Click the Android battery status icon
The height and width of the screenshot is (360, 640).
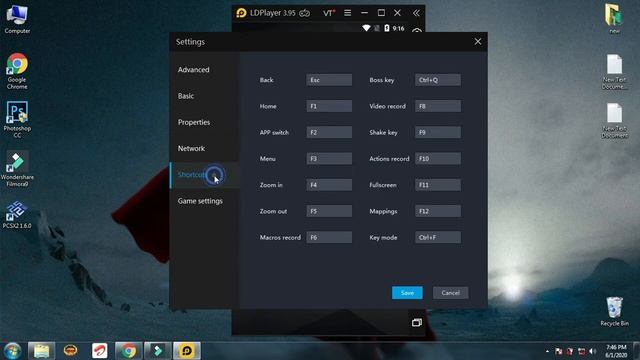pyautogui.click(x=387, y=28)
